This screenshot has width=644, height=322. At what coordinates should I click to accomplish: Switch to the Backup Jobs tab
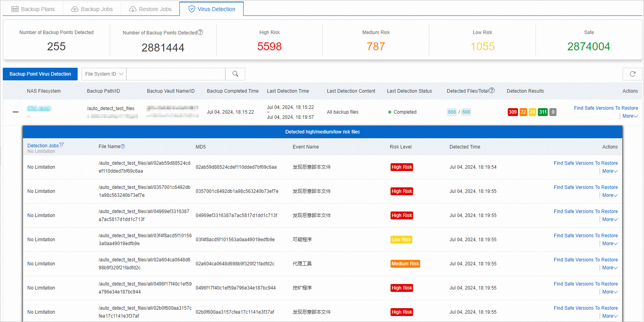click(x=92, y=9)
